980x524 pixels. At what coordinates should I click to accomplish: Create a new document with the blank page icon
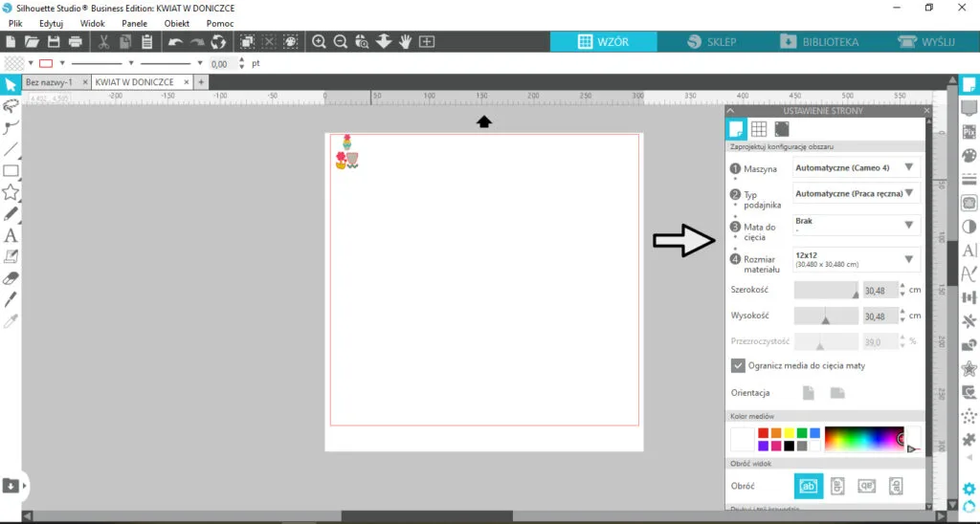[x=11, y=42]
